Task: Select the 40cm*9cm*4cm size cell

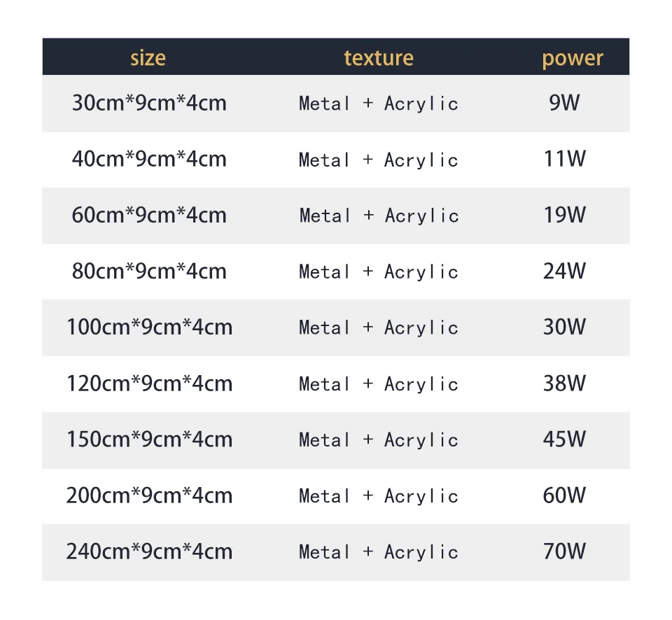Action: (x=149, y=159)
